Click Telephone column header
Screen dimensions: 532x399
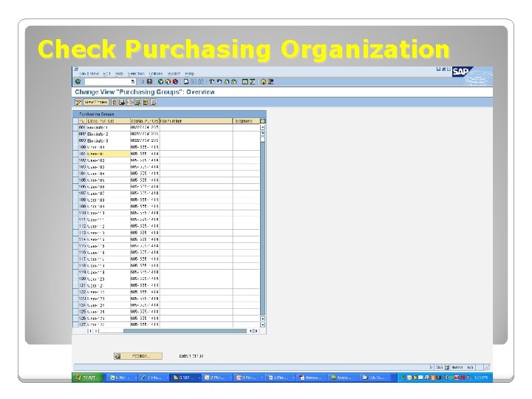click(246, 120)
